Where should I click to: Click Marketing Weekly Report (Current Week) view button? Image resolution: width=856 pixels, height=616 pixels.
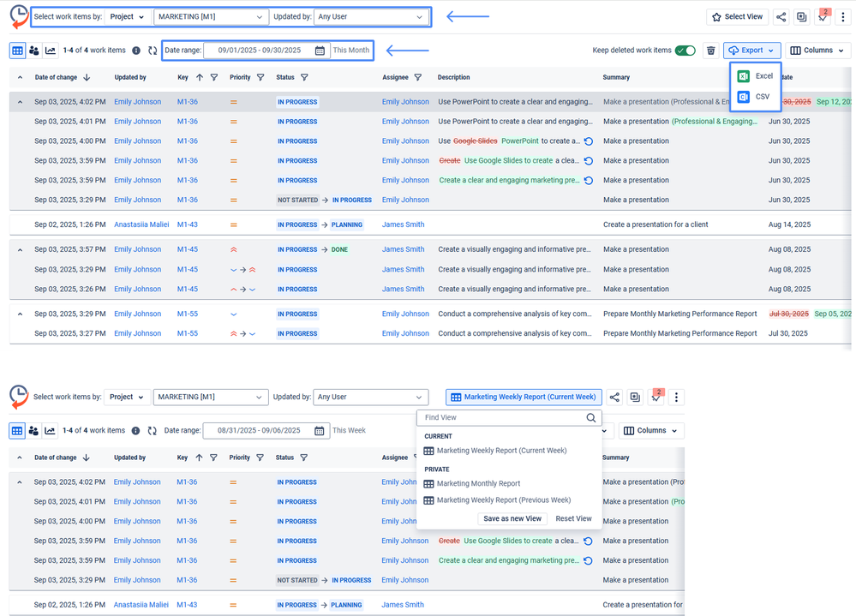[524, 398]
